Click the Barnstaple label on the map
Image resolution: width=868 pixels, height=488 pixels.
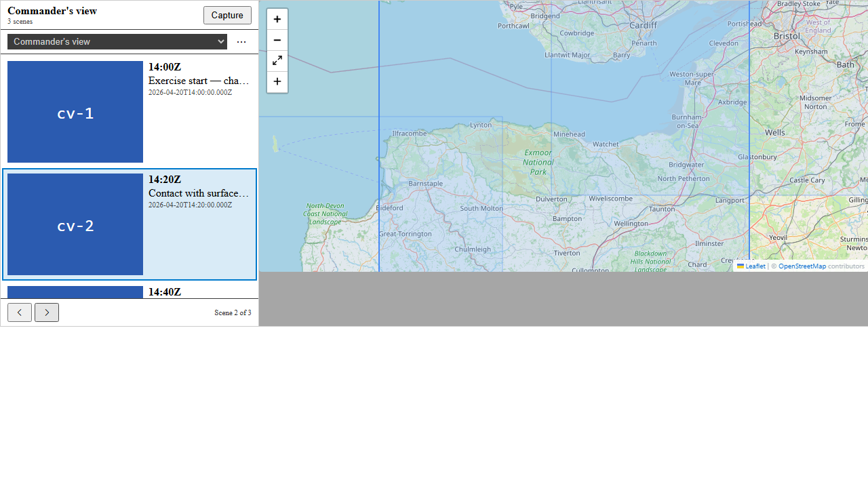point(426,184)
